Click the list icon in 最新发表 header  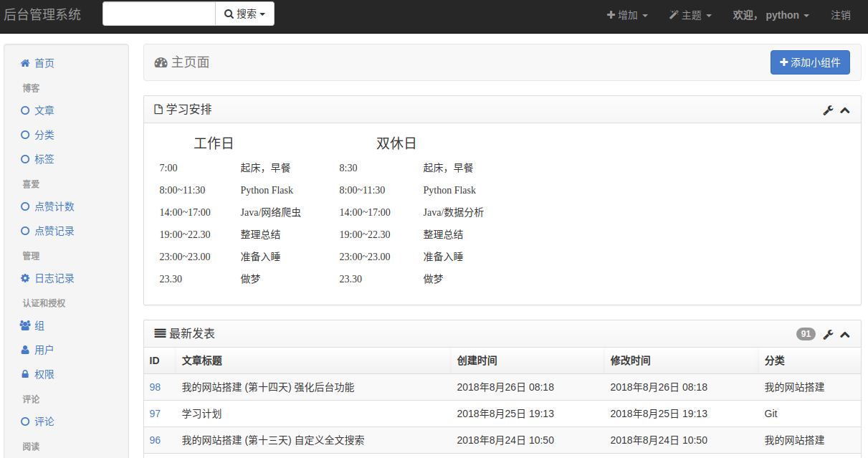161,333
